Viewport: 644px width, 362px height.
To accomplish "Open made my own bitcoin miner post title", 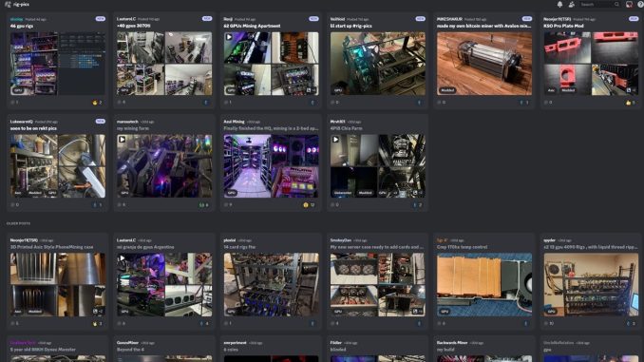I will pyautogui.click(x=483, y=26).
